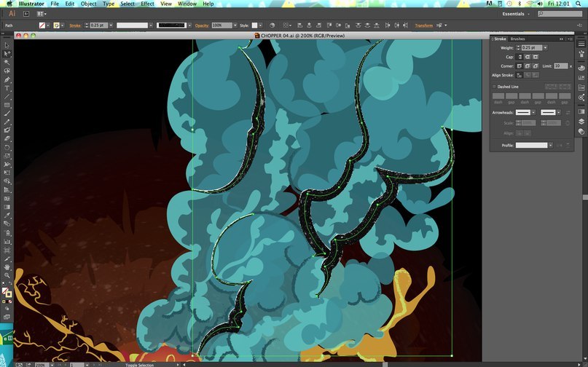Select the Eyedropper tool
This screenshot has height=367, width=588.
tap(7, 216)
